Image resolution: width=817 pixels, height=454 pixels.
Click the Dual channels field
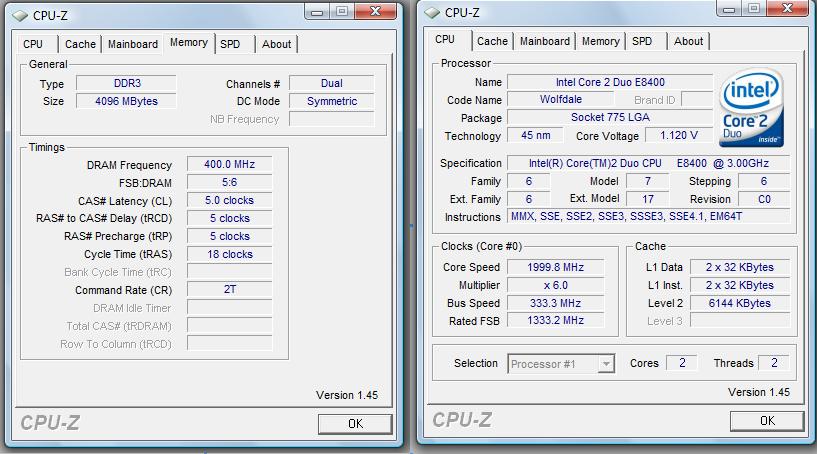(331, 83)
